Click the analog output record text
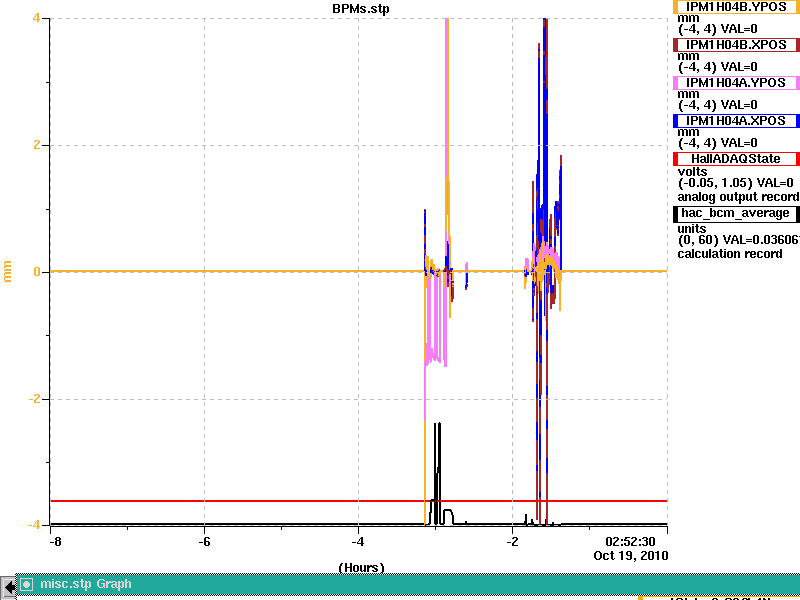This screenshot has width=800, height=600. pos(738,197)
